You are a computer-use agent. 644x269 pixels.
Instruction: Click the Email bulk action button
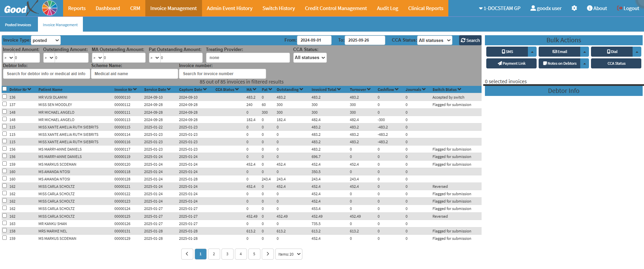(x=559, y=52)
